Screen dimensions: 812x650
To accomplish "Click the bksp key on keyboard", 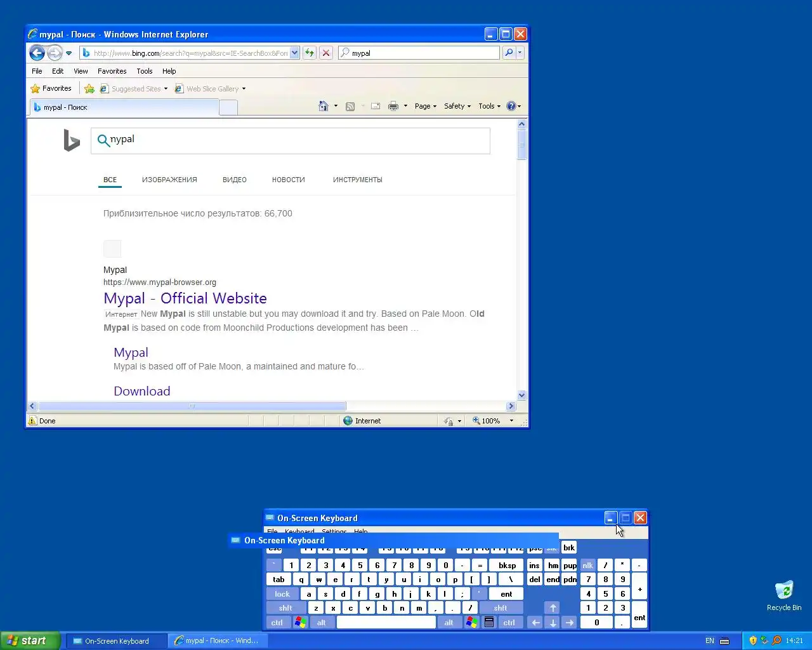I will point(507,565).
